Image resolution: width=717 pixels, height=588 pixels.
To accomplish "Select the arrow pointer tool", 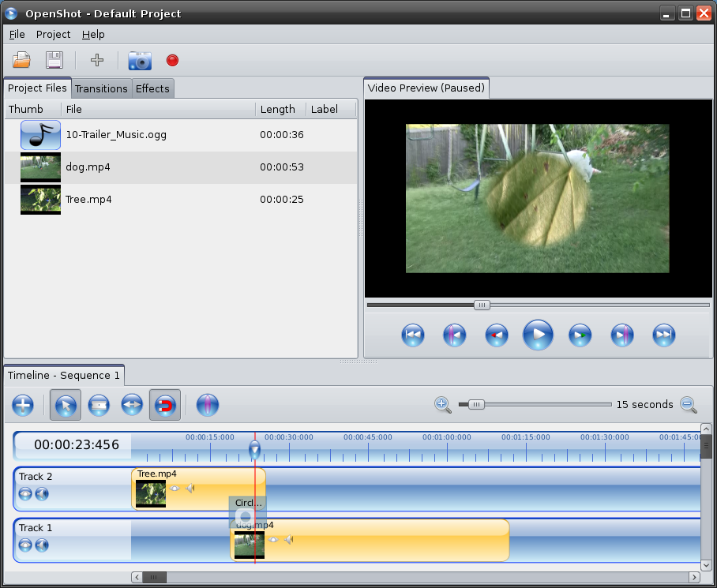I will click(66, 406).
